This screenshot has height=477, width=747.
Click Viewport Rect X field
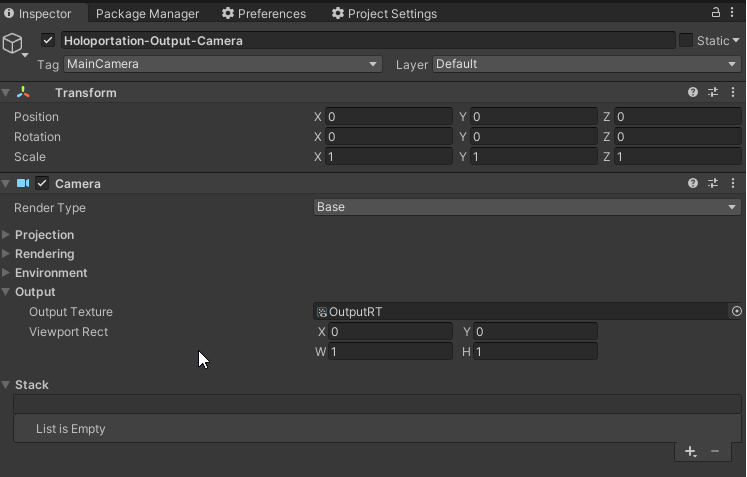click(x=390, y=332)
